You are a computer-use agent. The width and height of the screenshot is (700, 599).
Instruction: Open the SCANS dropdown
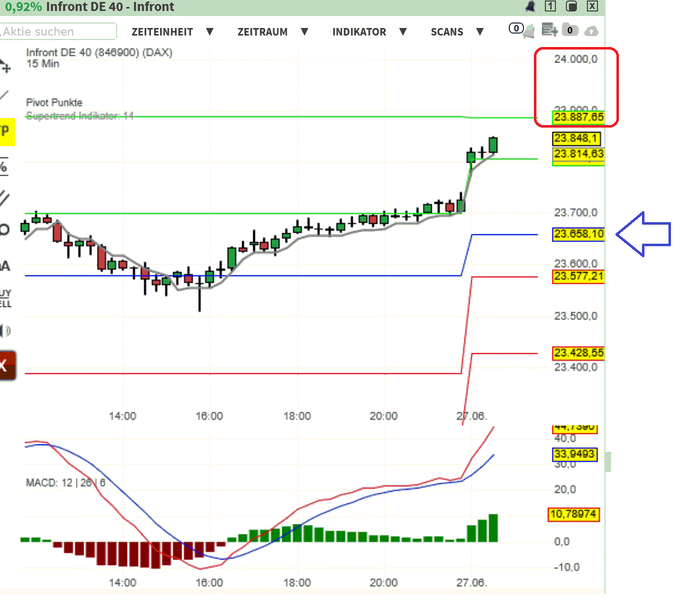pyautogui.click(x=457, y=32)
